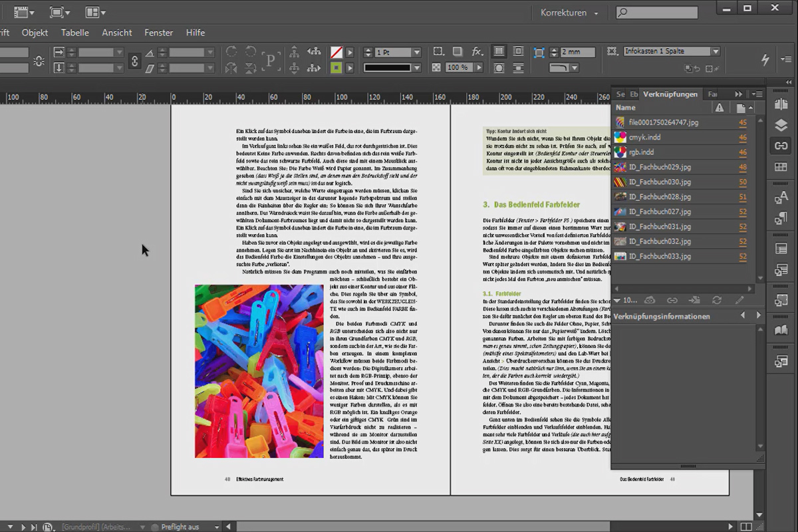Open the Table Styles panel icon
The image size is (798, 532).
[781, 270]
